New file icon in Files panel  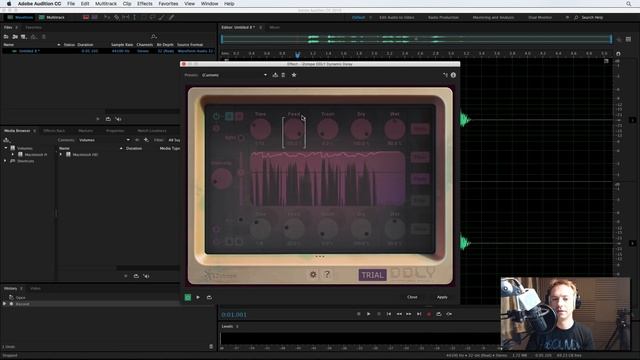pos(24,37)
